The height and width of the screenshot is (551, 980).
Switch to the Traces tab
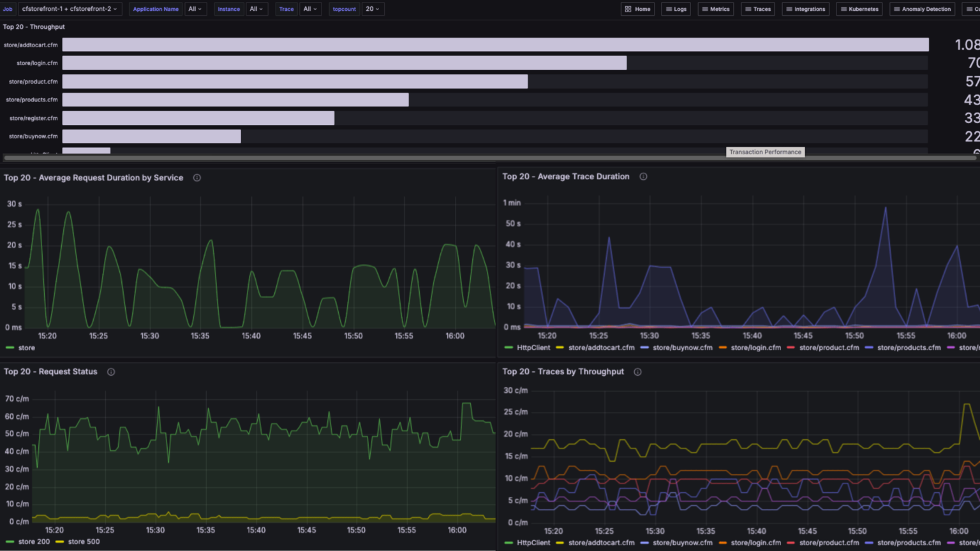pos(758,9)
